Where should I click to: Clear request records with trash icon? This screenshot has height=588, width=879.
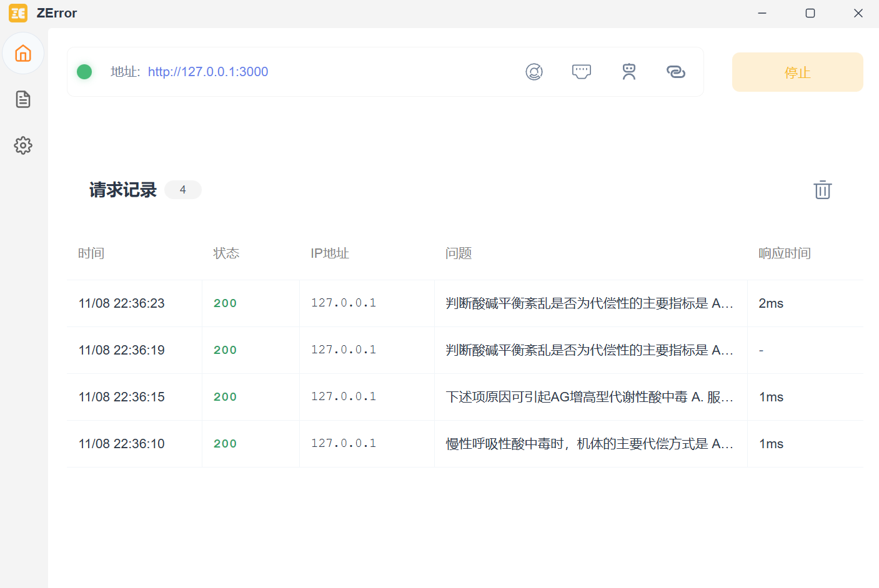823,190
